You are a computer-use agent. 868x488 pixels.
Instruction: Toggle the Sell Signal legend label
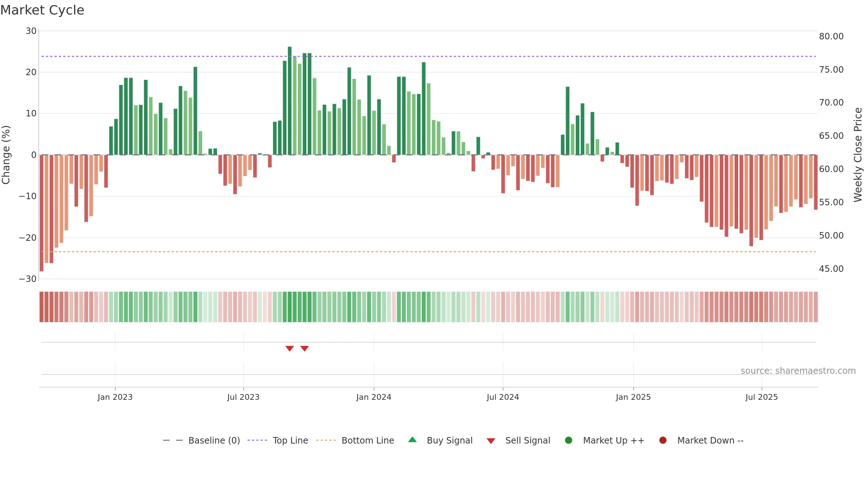pyautogui.click(x=528, y=440)
